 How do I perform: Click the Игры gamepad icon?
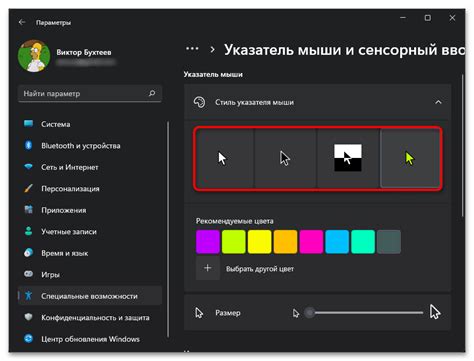29,274
